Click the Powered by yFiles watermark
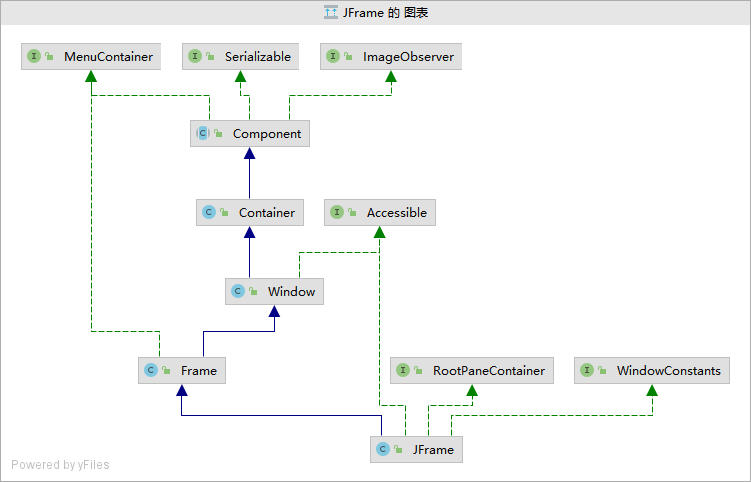The image size is (751, 482). pos(61,464)
